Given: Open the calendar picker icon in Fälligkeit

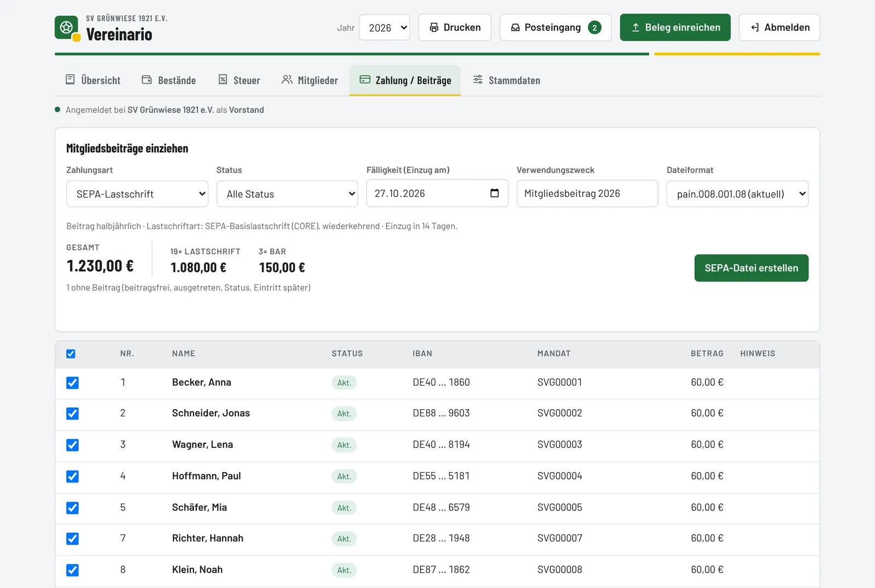Looking at the screenshot, I should click(x=494, y=193).
